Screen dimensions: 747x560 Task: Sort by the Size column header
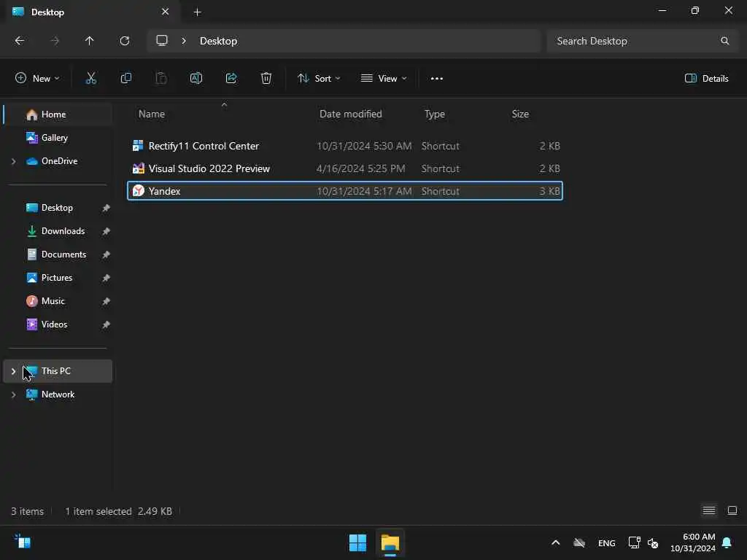520,114
